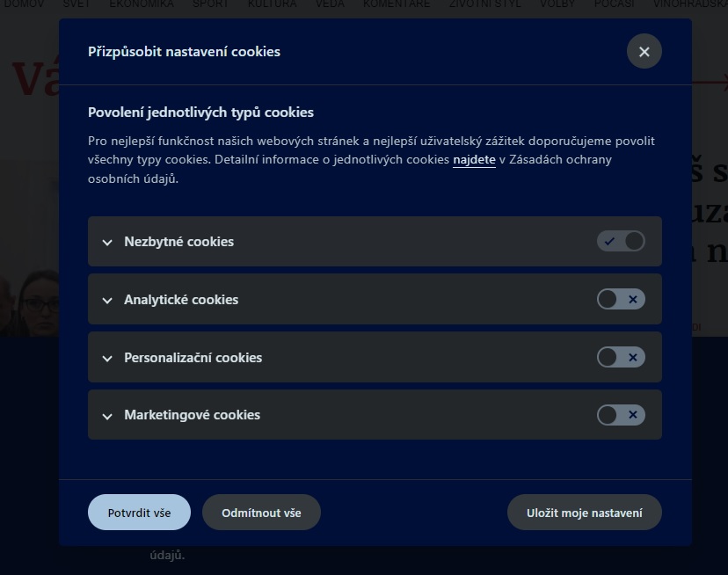Image resolution: width=728 pixels, height=575 pixels.
Task: Open the Analytické cookies section label
Action: 181,300
